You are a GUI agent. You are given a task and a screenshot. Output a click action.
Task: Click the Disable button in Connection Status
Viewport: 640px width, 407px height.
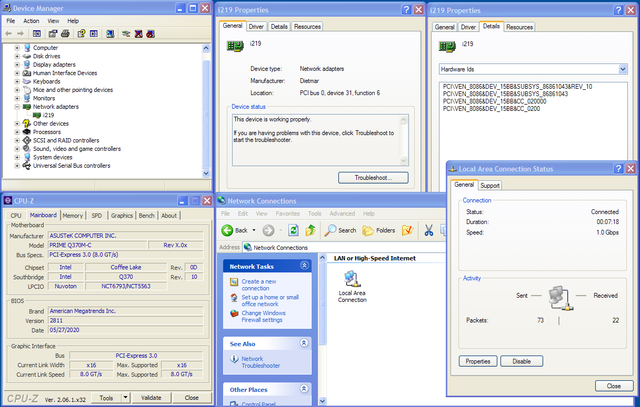[522, 361]
